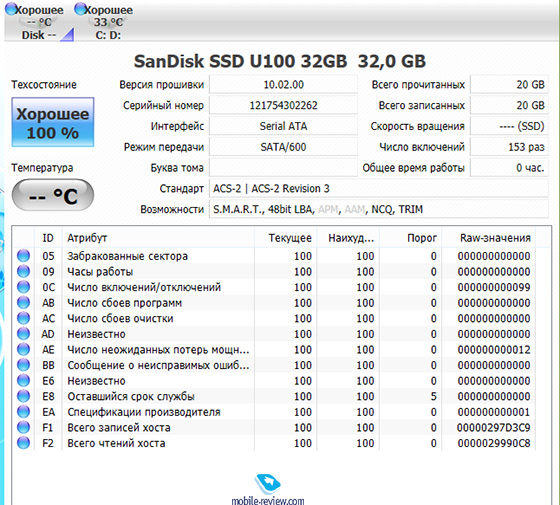Click the title SanDisk SSD U100 32GB 32,0 GB
This screenshot has width=560, height=505.
click(x=280, y=61)
